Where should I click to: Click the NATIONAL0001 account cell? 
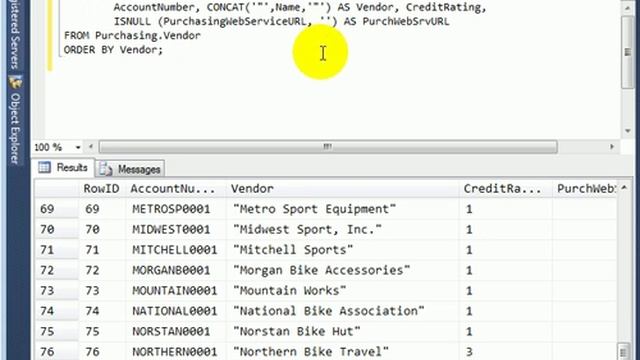[x=176, y=311]
